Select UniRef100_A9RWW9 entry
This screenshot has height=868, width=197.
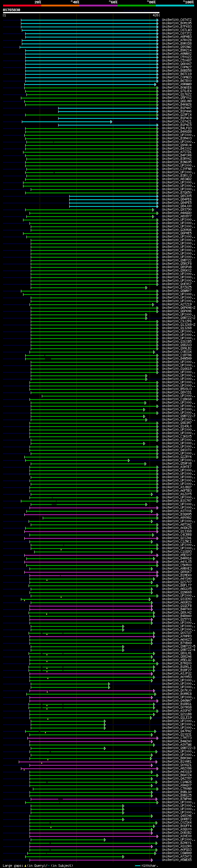coord(177,84)
